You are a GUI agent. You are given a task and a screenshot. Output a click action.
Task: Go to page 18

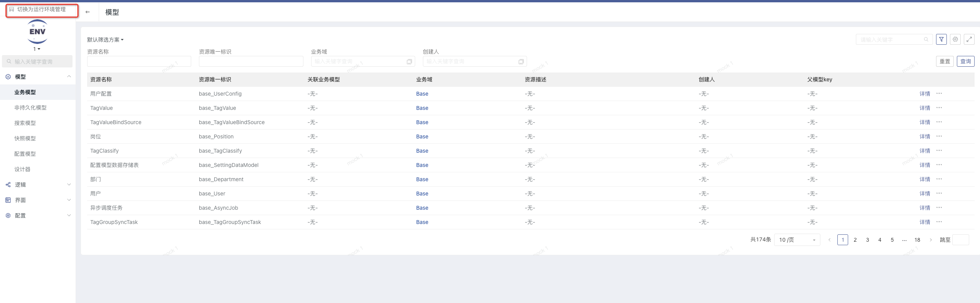click(x=917, y=240)
